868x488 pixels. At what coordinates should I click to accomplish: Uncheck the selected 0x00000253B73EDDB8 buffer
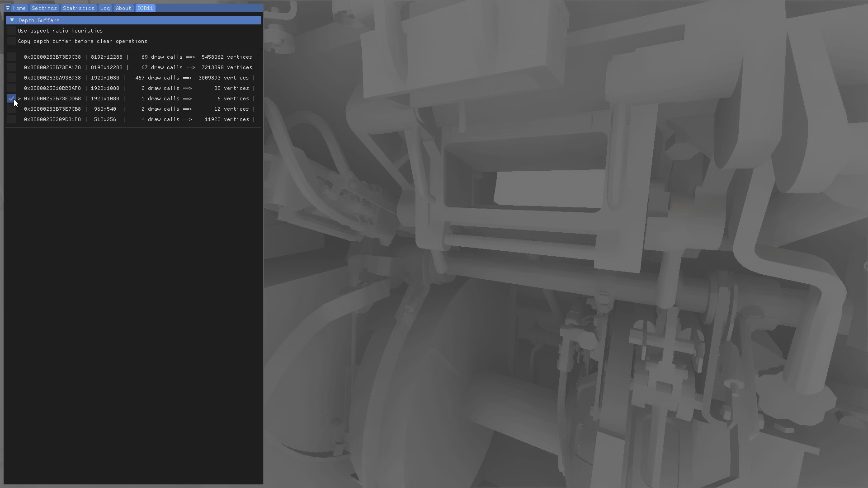11,99
